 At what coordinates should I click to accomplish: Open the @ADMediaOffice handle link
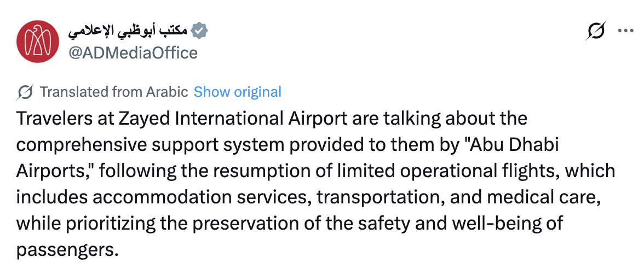[x=132, y=53]
